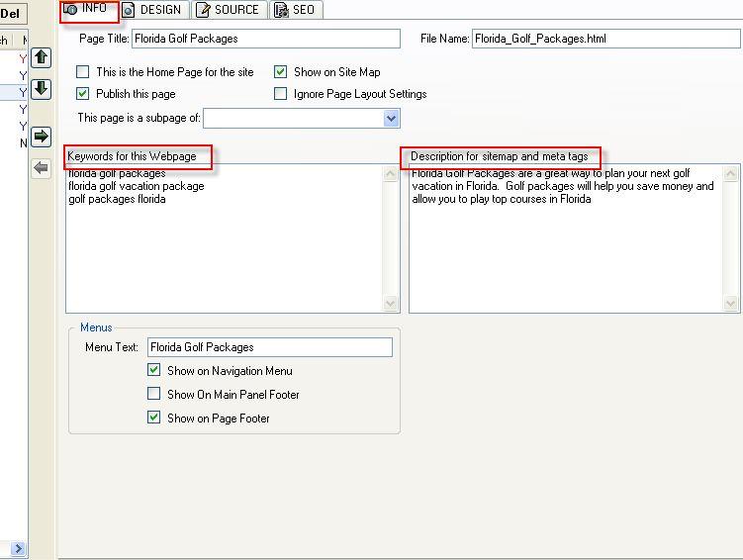Click the move page up arrow icon
This screenshot has width=743, height=560.
(41, 57)
